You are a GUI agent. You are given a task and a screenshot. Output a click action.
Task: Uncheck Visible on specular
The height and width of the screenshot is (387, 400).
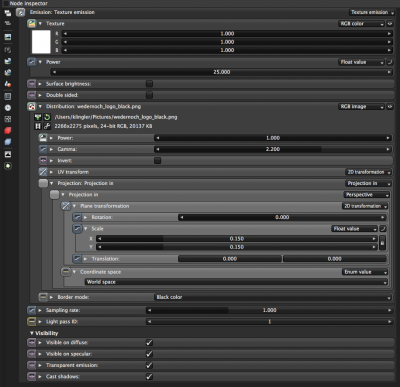[149, 354]
